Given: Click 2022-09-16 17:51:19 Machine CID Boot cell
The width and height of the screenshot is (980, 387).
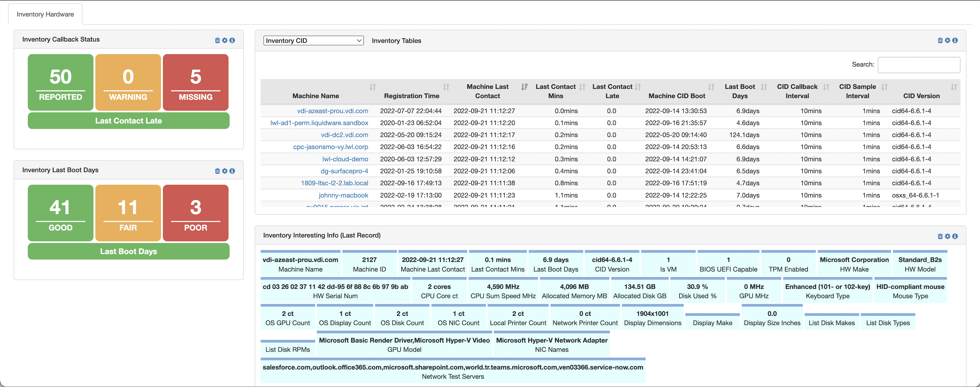Looking at the screenshot, I should (676, 183).
